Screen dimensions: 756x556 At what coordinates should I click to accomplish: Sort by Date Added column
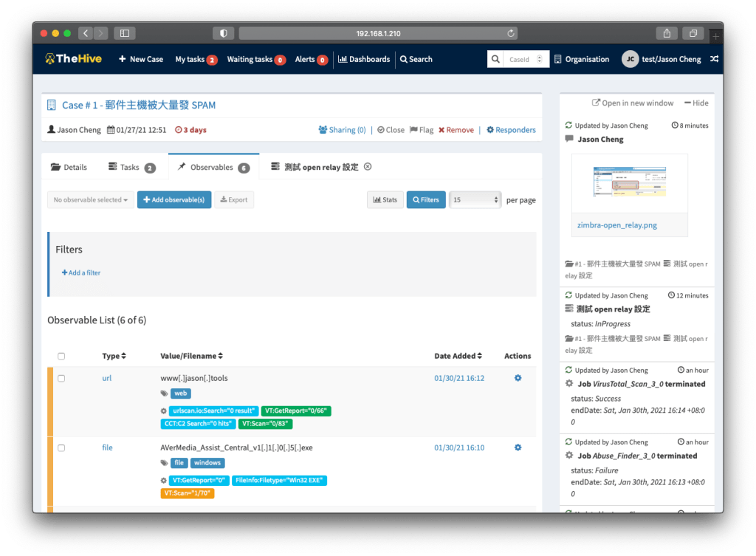pyautogui.click(x=458, y=356)
